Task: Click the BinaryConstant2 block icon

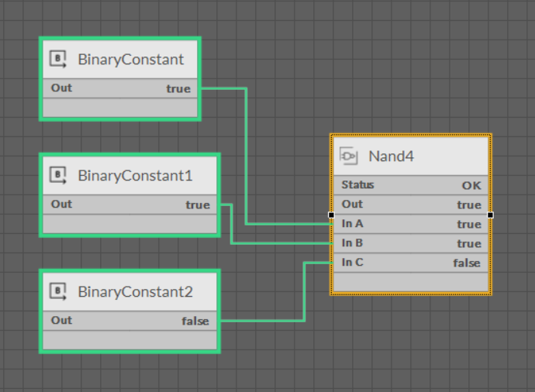Action: (58, 291)
